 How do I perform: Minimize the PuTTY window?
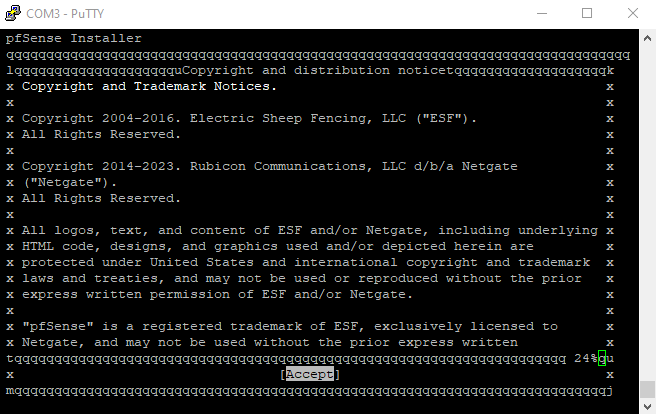tap(542, 13)
